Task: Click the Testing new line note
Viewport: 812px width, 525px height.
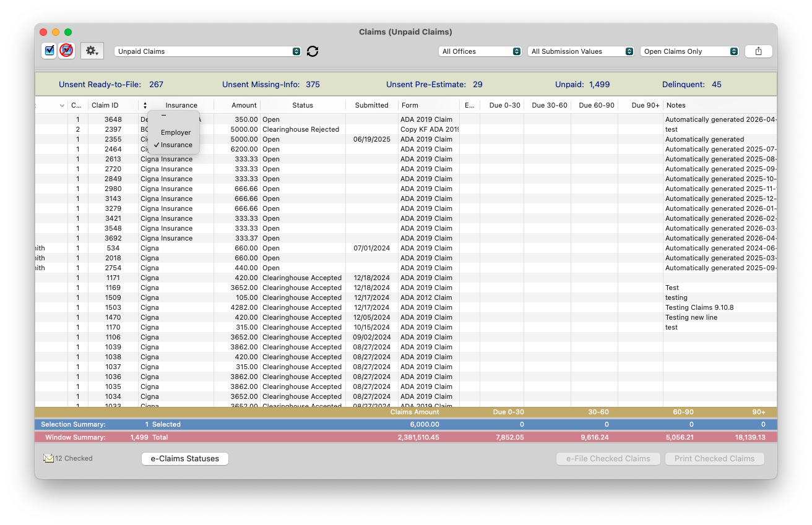Action: [x=691, y=317]
